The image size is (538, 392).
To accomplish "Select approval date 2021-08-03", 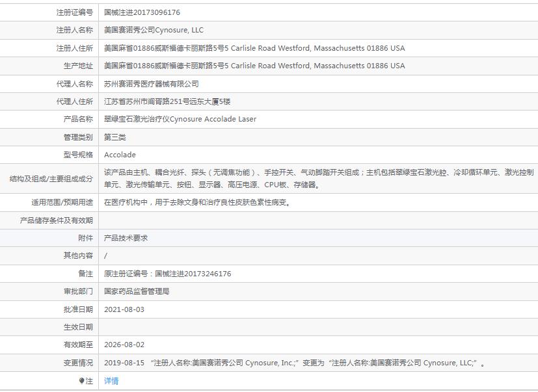I will [124, 309].
